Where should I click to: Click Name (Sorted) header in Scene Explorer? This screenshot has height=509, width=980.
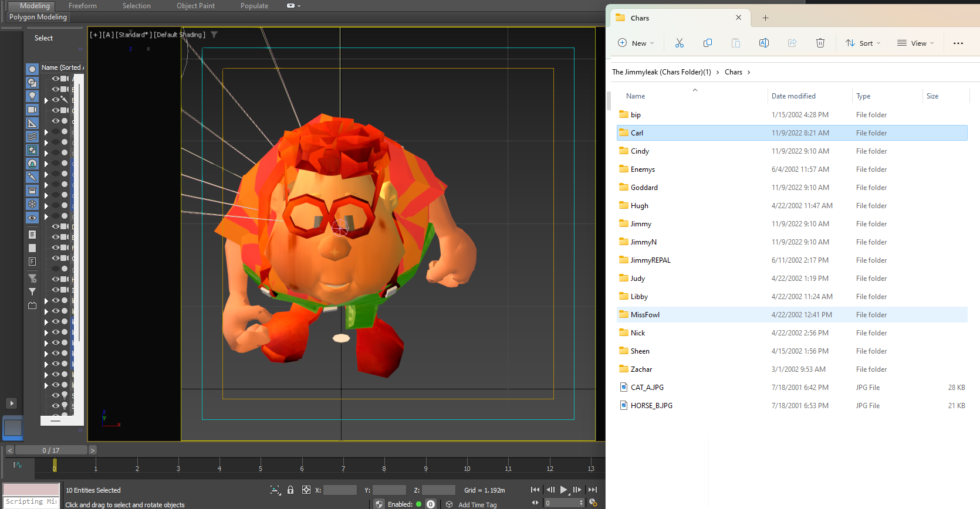pyautogui.click(x=62, y=67)
